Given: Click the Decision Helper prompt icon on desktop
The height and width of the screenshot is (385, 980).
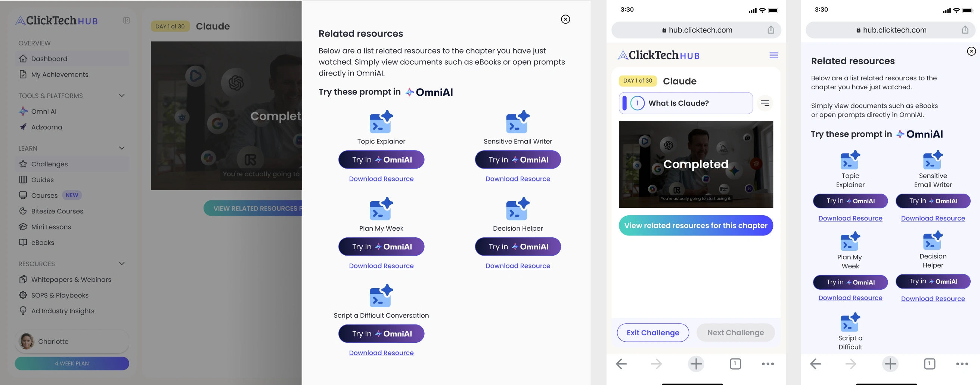Looking at the screenshot, I should point(518,209).
